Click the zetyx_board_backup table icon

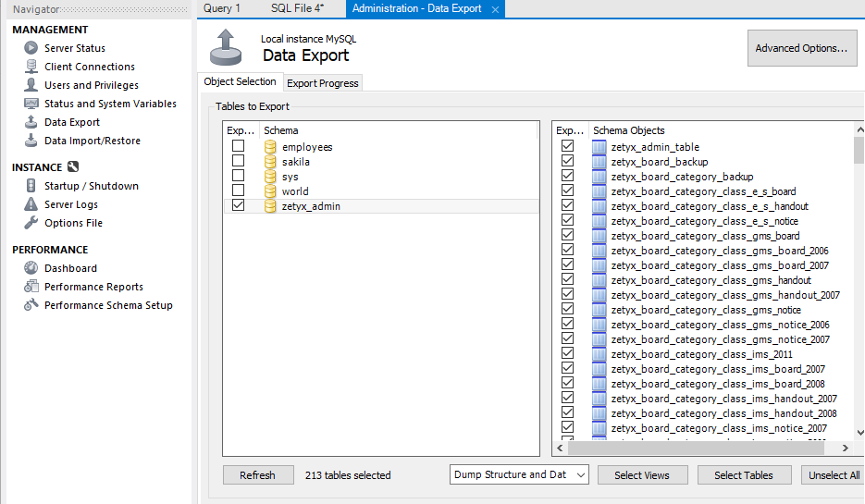[x=599, y=162]
